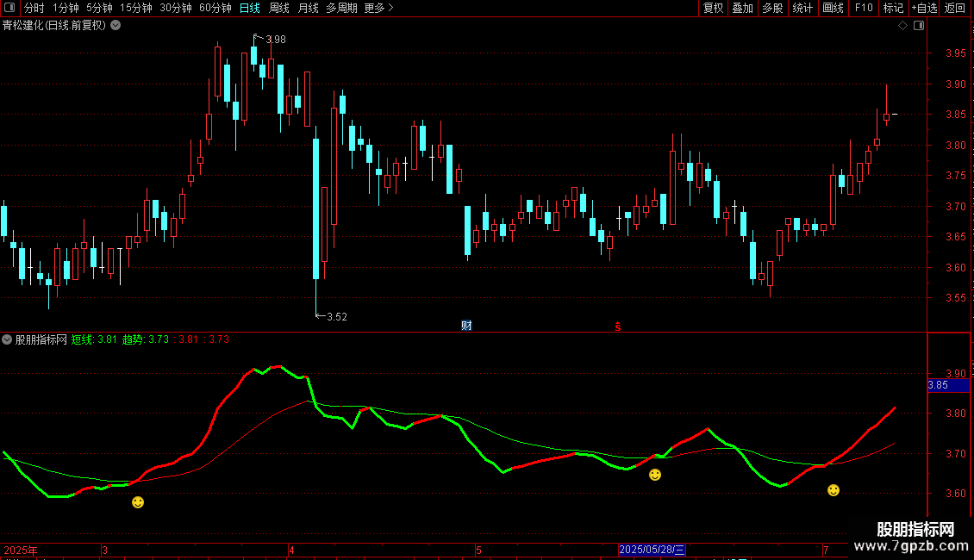
Task: Expand the 青松建化 title dropdown arrow
Action: (116, 26)
